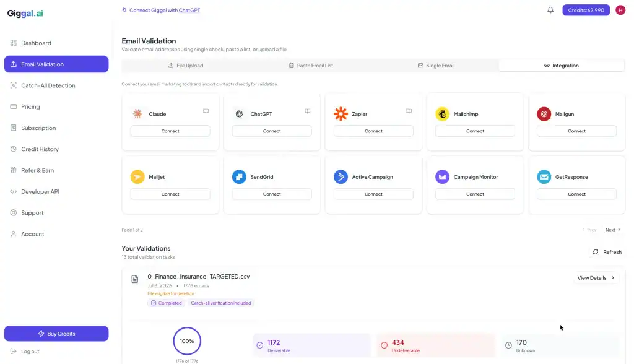
Task: Connect the Mailgun integration
Action: 576,131
